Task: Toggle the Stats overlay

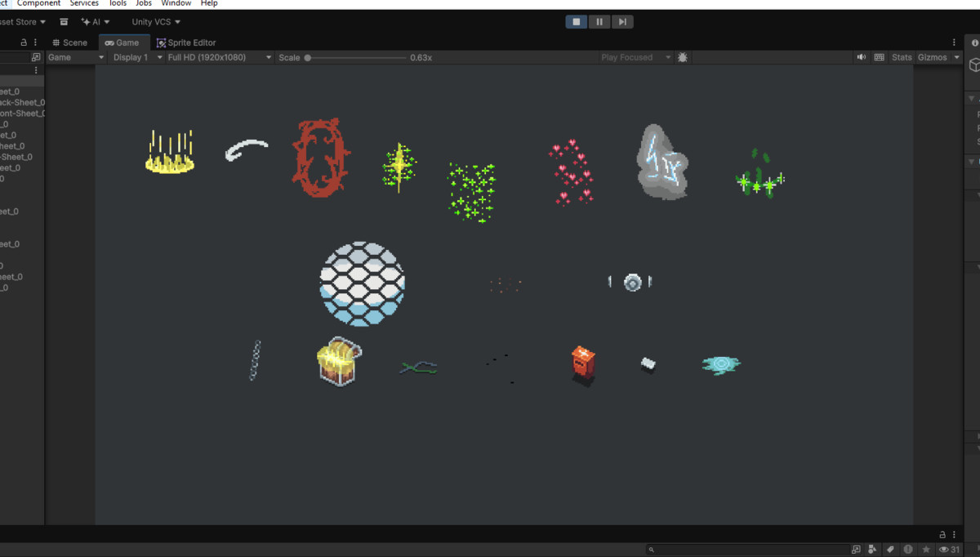Action: tap(902, 57)
